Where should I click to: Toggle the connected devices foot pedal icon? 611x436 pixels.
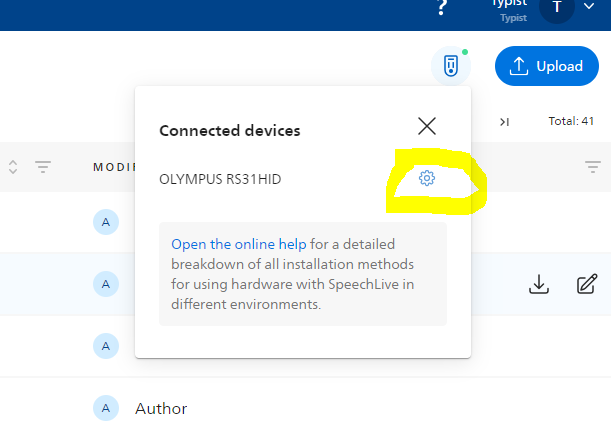[x=451, y=66]
